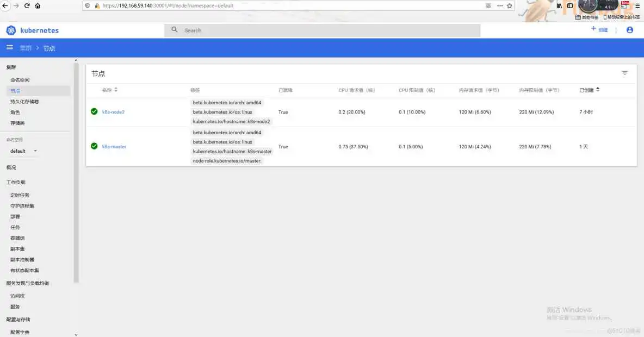Open 角色 in the sidebar
The height and width of the screenshot is (337, 644).
point(15,112)
